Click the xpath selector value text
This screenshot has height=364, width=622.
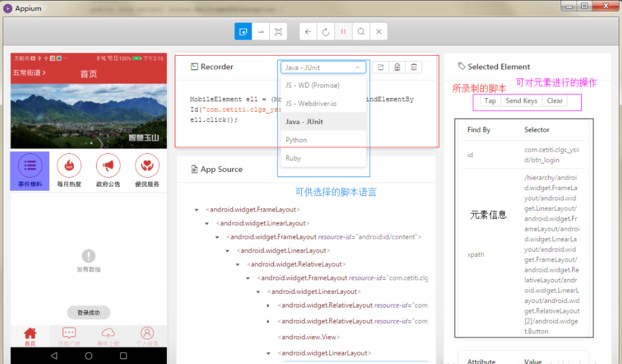(552, 254)
